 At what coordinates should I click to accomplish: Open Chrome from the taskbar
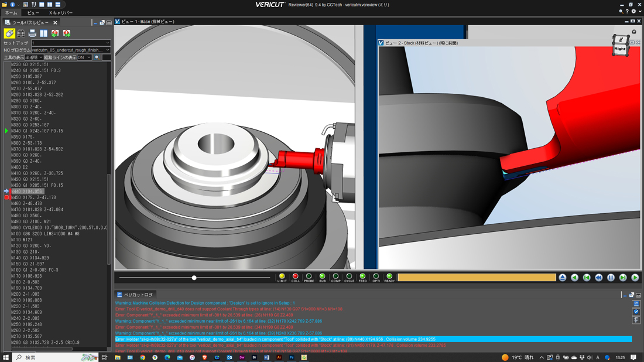point(142,357)
